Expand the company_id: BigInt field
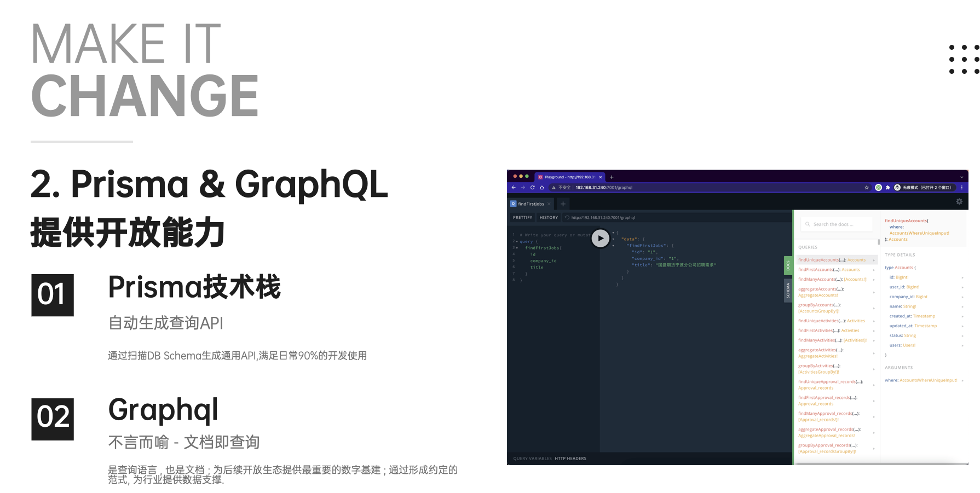Viewport: 980px width, 493px height. point(924,297)
